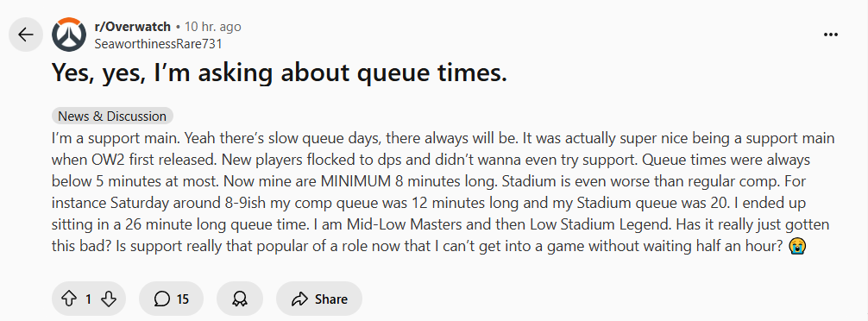Image resolution: width=868 pixels, height=321 pixels.
Task: Click the '10 hr. ago' timestamp
Action: pyautogui.click(x=212, y=27)
